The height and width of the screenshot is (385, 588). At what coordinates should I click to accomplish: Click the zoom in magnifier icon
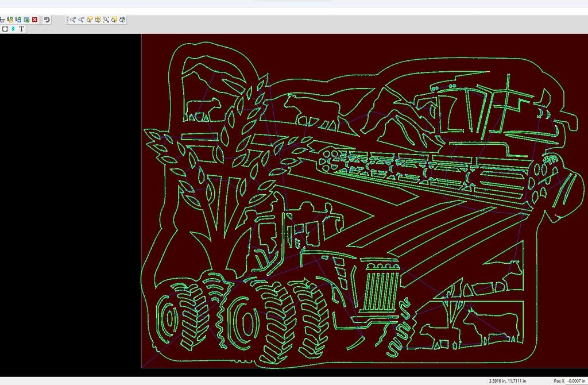coord(73,20)
